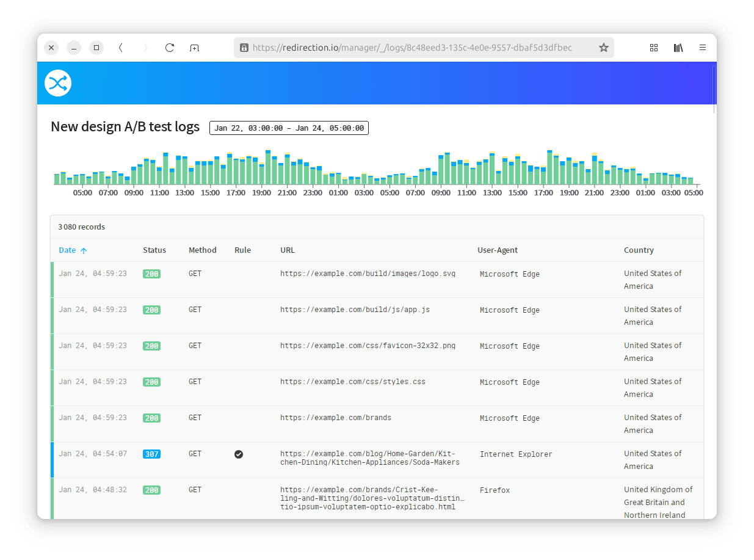Click the Jan 24, 04:48:32 date cell
Viewport: 754px width, 560px height.
(93, 490)
